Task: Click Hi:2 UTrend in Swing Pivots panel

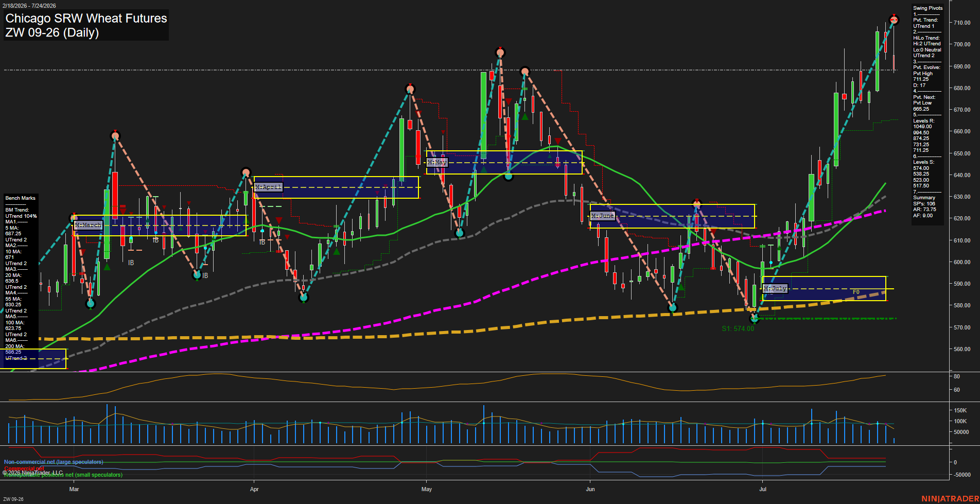Action: [x=927, y=44]
